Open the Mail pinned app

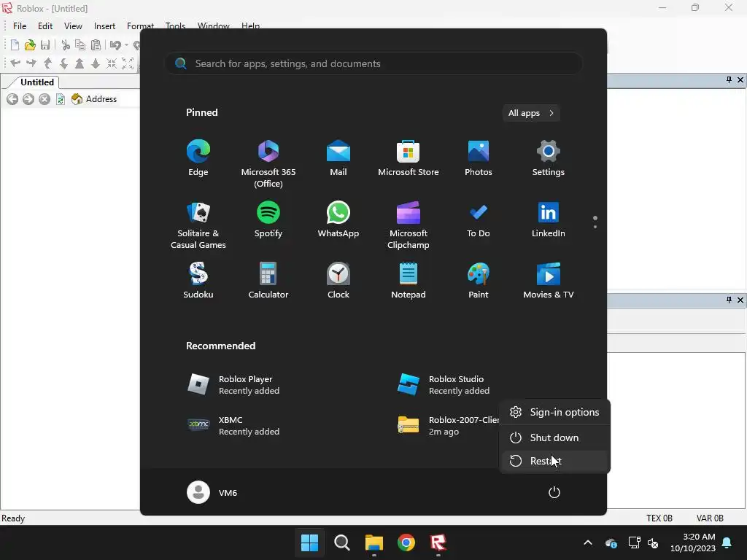338,159
